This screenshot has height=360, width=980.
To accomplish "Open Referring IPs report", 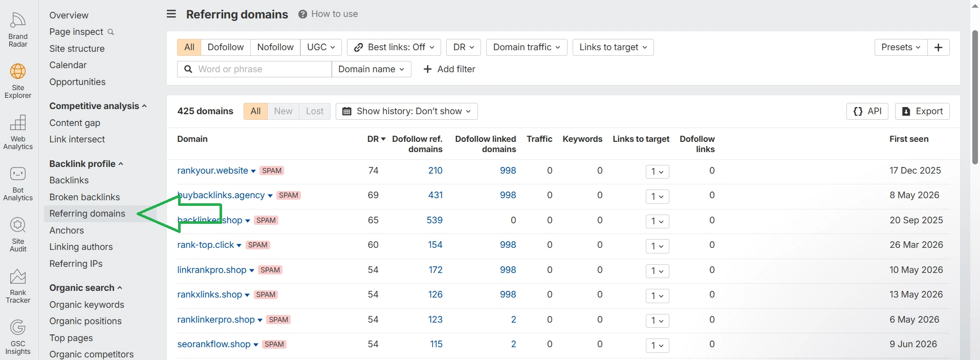I will coord(76,264).
